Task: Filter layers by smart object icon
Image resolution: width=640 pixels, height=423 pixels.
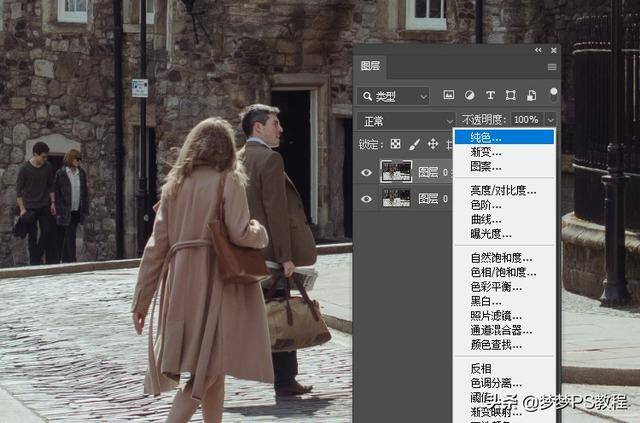Action: tap(531, 96)
